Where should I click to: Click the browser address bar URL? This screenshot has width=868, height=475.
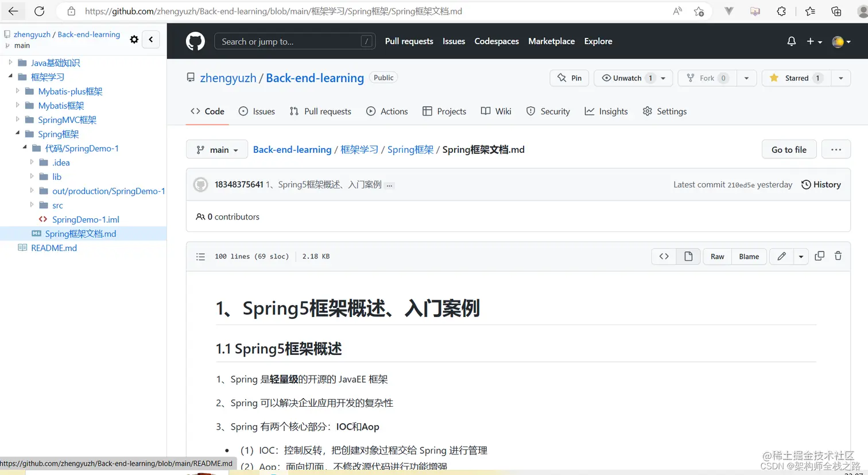pyautogui.click(x=273, y=11)
